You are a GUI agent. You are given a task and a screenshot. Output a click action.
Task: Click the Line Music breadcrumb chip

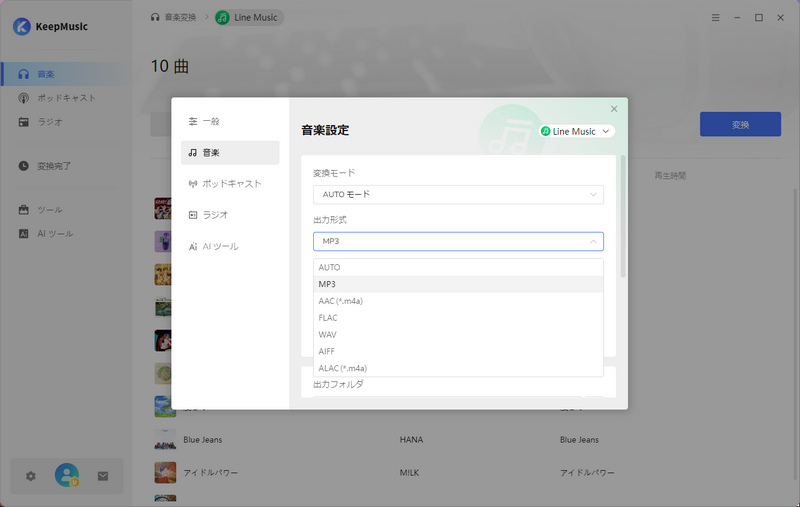249,17
